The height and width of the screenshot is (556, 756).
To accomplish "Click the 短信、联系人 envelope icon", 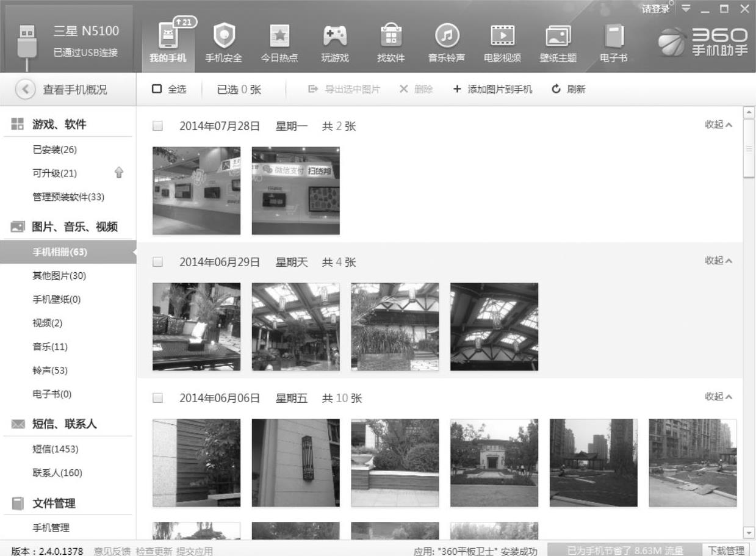I will click(18, 424).
